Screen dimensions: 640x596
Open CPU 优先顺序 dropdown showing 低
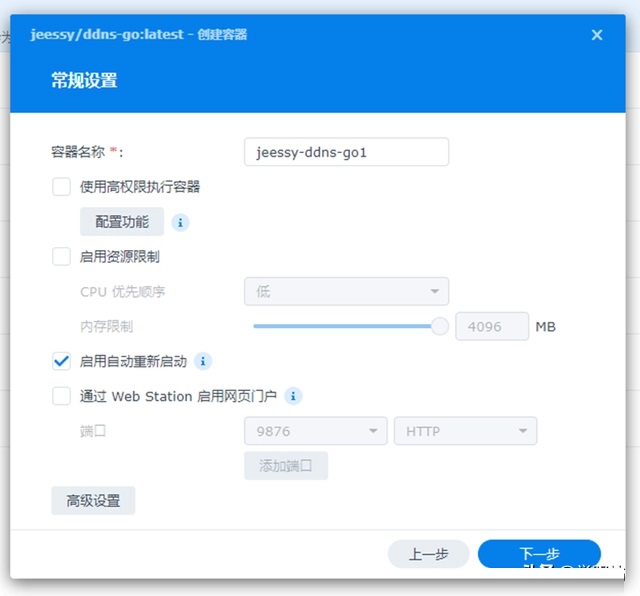coord(347,291)
